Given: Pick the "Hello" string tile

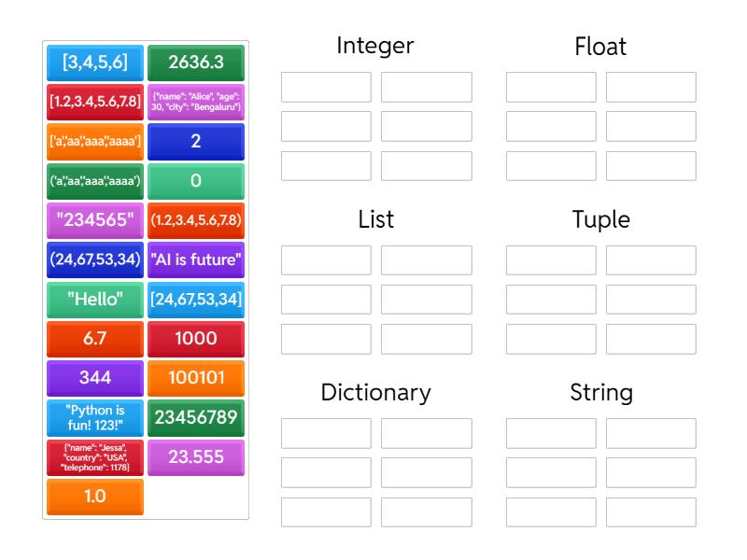Looking at the screenshot, I should tap(94, 300).
